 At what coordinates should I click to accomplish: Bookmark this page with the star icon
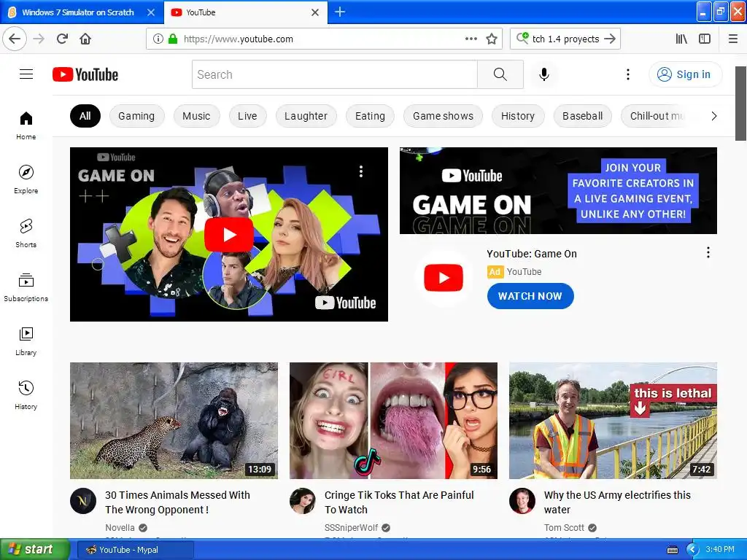(492, 39)
